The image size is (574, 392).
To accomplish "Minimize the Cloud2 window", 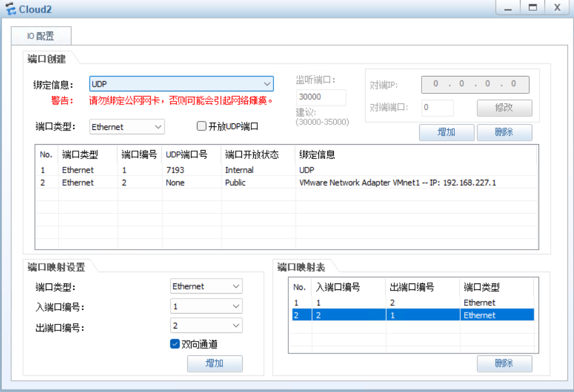I will (508, 8).
